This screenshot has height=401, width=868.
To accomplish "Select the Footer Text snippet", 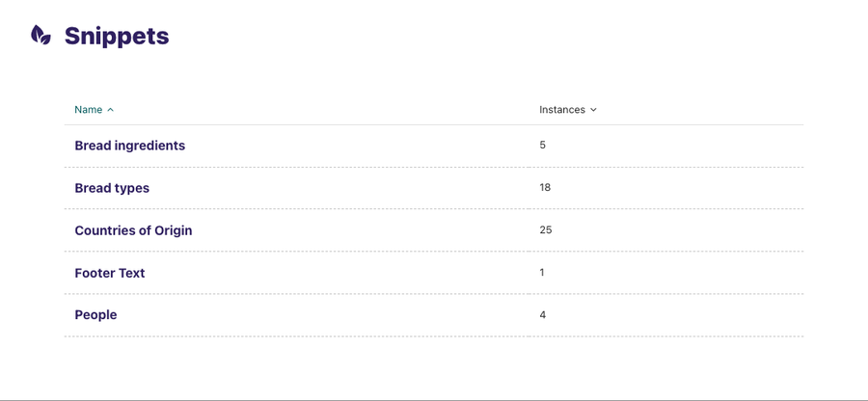I will (109, 273).
